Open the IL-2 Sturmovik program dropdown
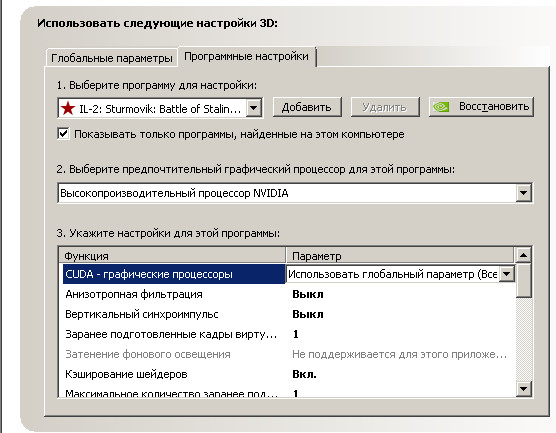The width and height of the screenshot is (556, 433). click(254, 108)
